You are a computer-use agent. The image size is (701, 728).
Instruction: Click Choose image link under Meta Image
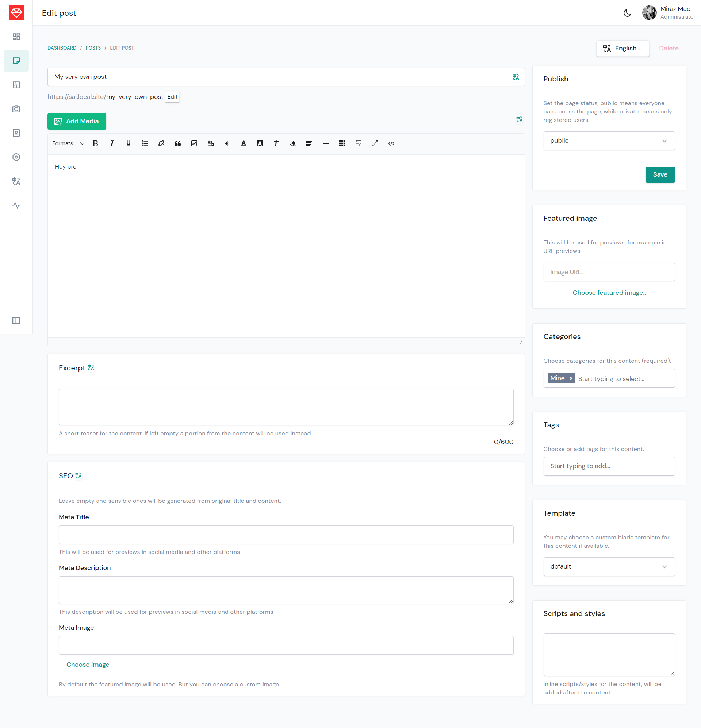(88, 665)
